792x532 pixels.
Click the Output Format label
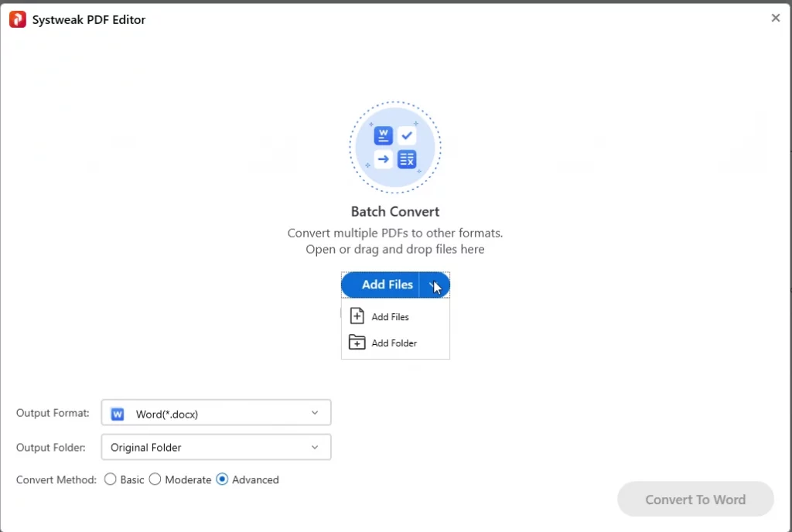coord(53,413)
